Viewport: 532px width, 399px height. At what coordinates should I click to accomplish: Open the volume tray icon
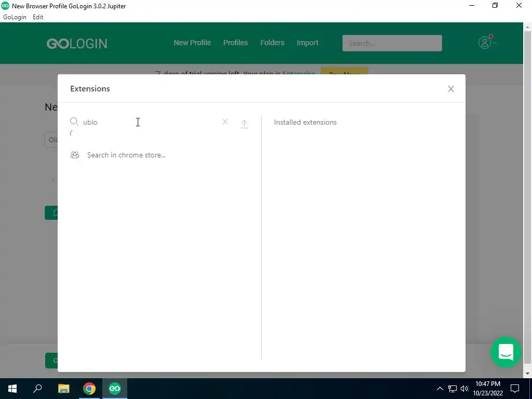(x=464, y=389)
